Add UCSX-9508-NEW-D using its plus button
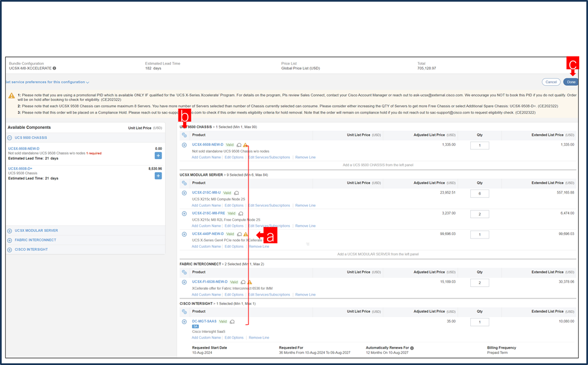588x365 pixels. [x=158, y=156]
